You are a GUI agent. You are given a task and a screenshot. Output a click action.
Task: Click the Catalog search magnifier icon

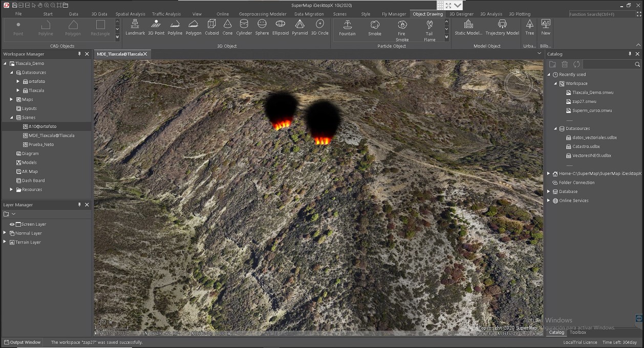[x=637, y=64]
